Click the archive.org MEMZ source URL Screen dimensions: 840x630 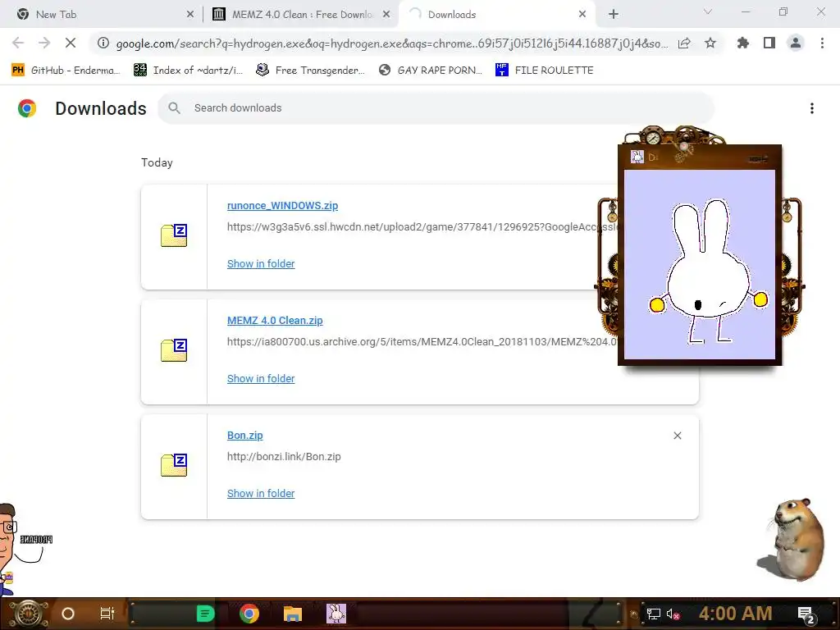click(422, 342)
